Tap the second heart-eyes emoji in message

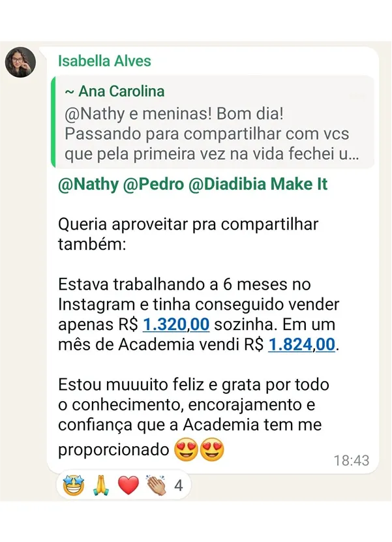coord(212,451)
